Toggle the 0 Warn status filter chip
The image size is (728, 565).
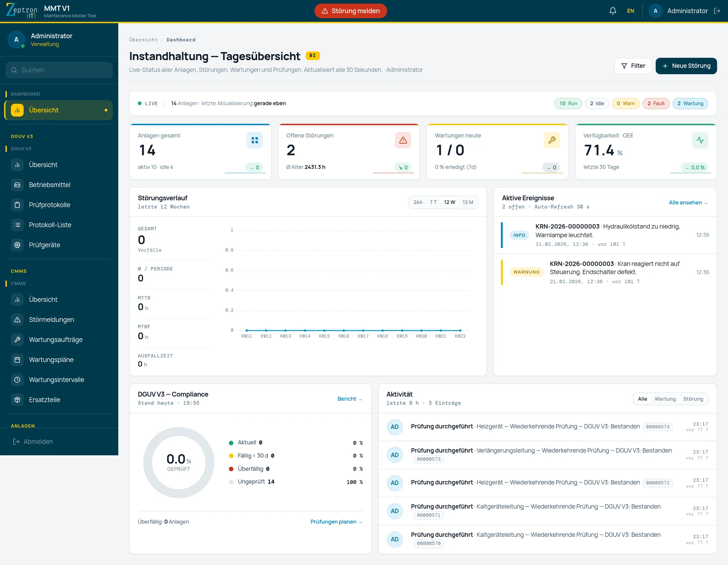pyautogui.click(x=626, y=104)
